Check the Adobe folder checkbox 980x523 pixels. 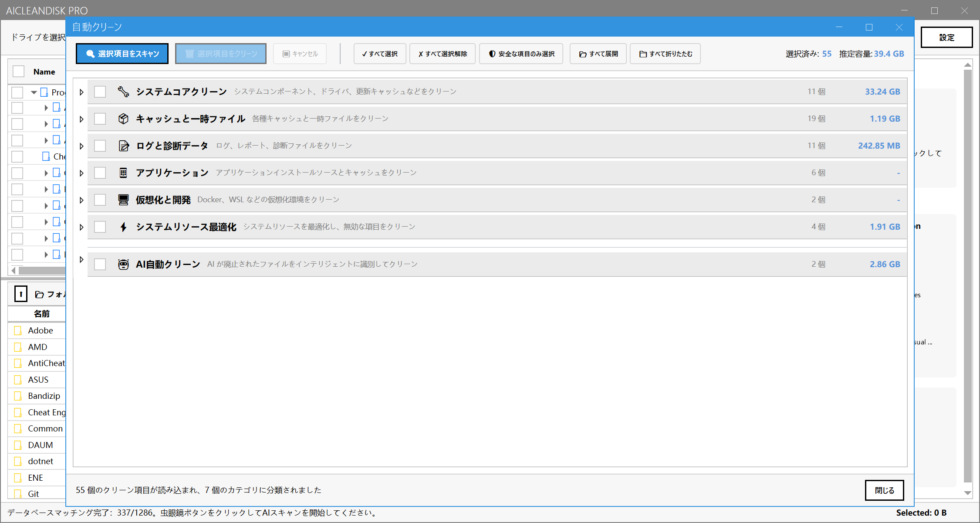click(17, 330)
